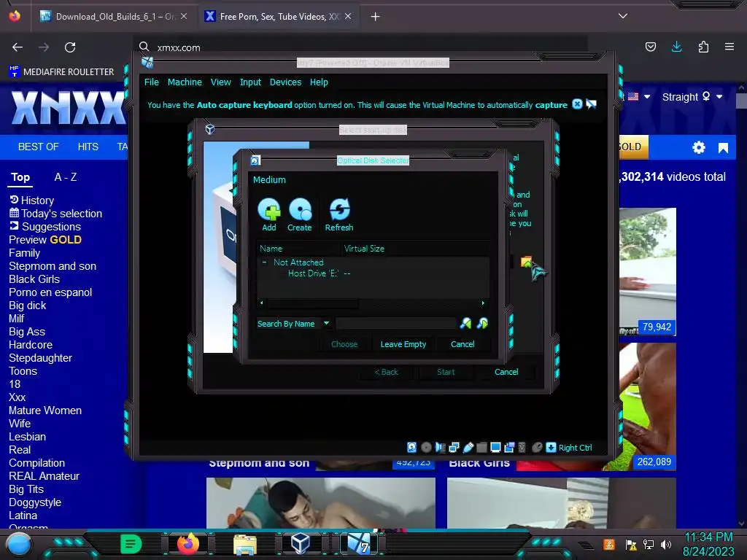Screen dimensions: 747x560
Task: Open the language flag dropdown on website
Action: (639, 97)
